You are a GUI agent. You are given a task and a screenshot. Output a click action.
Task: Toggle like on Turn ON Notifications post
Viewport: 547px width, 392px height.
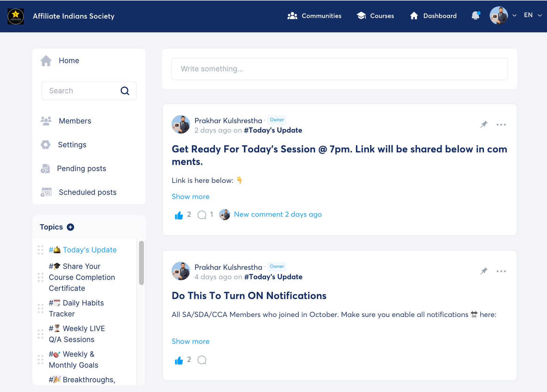pos(179,361)
